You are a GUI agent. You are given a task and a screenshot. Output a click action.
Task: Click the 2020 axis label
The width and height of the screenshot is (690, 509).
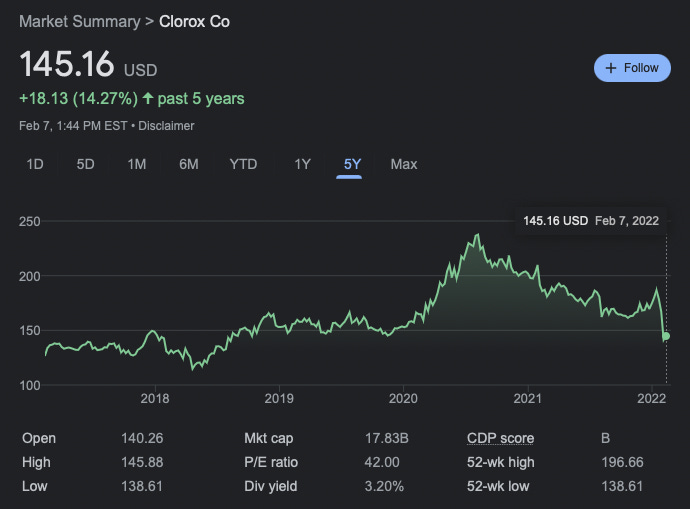pos(403,399)
